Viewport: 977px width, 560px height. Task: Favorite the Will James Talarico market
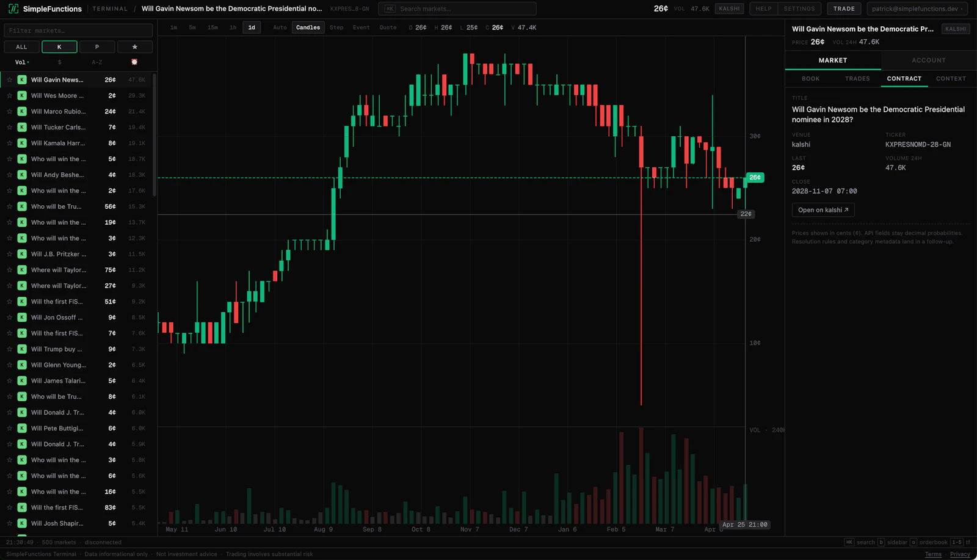pyautogui.click(x=9, y=381)
